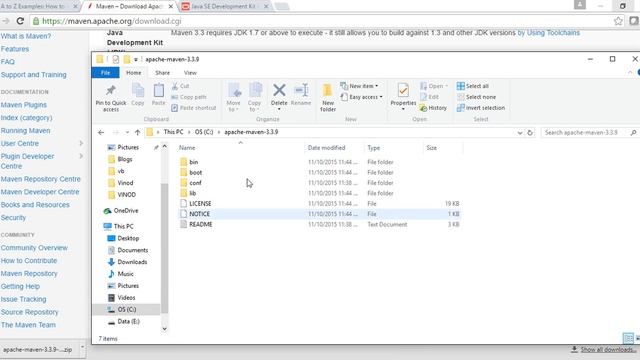The width and height of the screenshot is (640, 360).
Task: Click Pin to Quick access icon
Action: [111, 90]
